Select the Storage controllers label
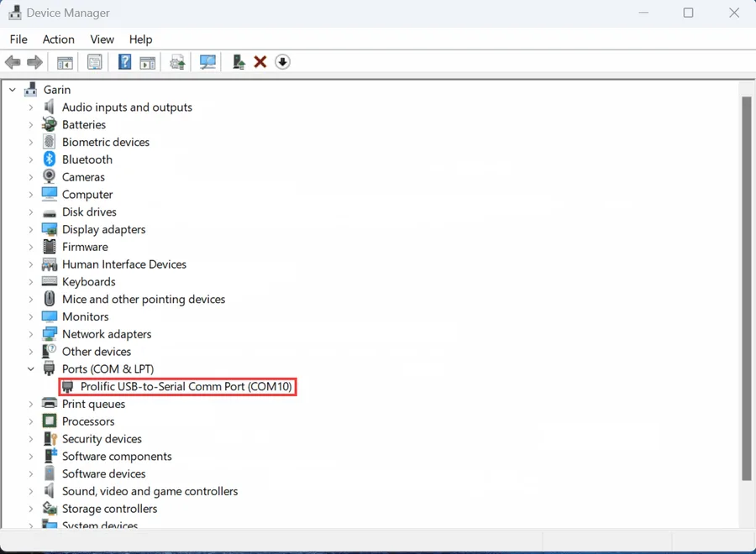The width and height of the screenshot is (756, 554). (109, 508)
